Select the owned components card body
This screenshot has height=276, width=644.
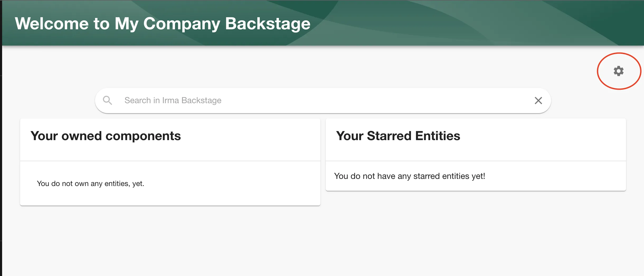click(x=170, y=183)
